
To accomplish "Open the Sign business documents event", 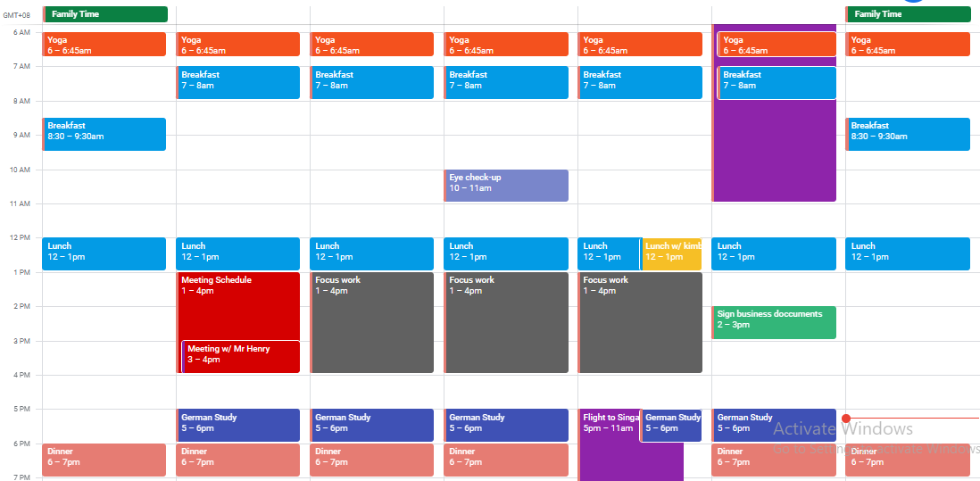I will point(774,321).
